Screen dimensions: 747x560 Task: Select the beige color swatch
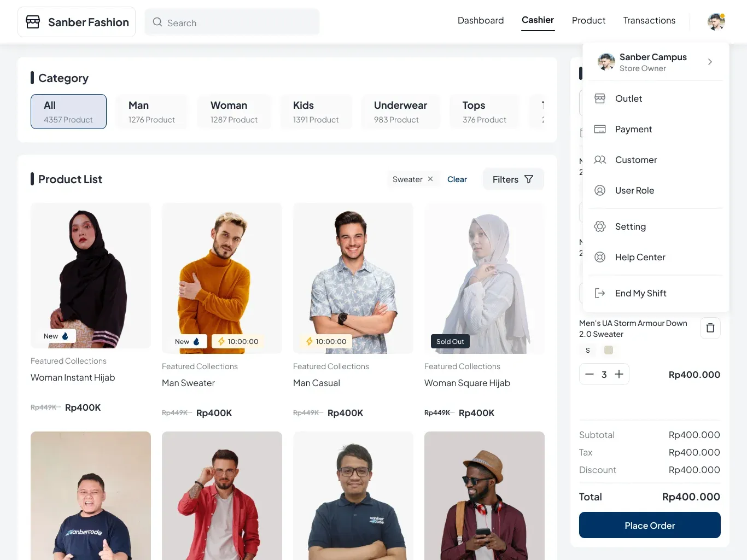(x=609, y=350)
